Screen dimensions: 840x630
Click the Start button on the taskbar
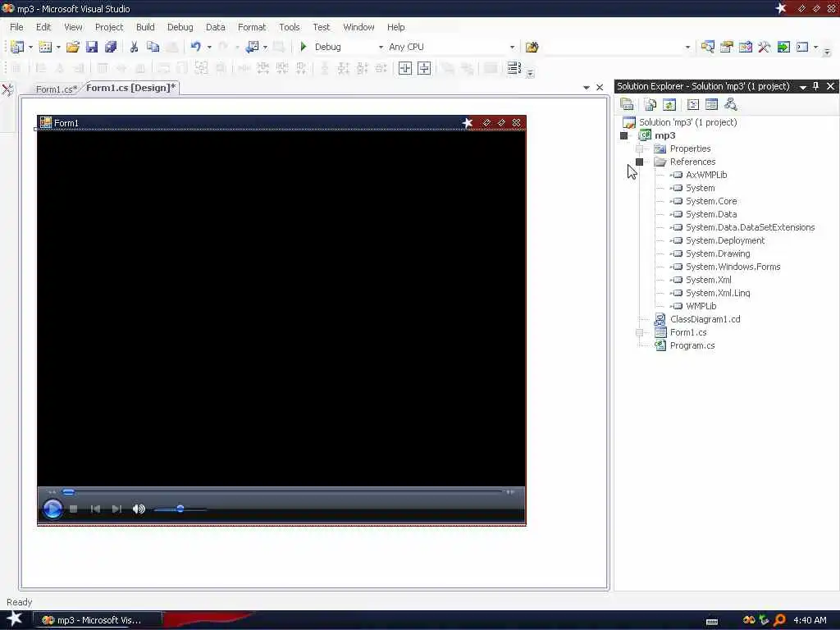tap(15, 619)
